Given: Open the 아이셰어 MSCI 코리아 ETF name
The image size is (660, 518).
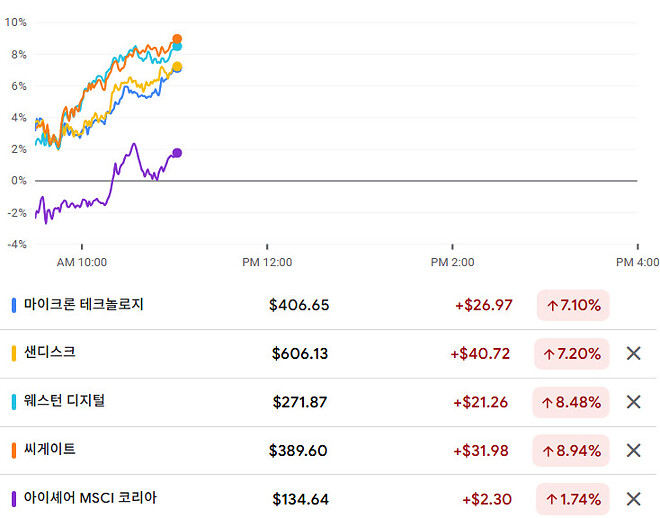Looking at the screenshot, I should point(90,498).
